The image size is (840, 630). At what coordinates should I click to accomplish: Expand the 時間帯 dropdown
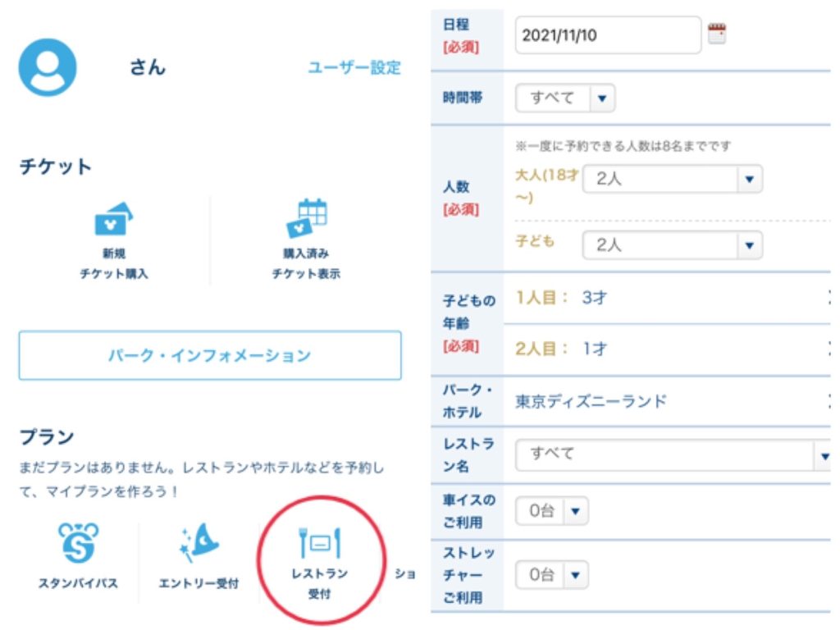[x=565, y=98]
